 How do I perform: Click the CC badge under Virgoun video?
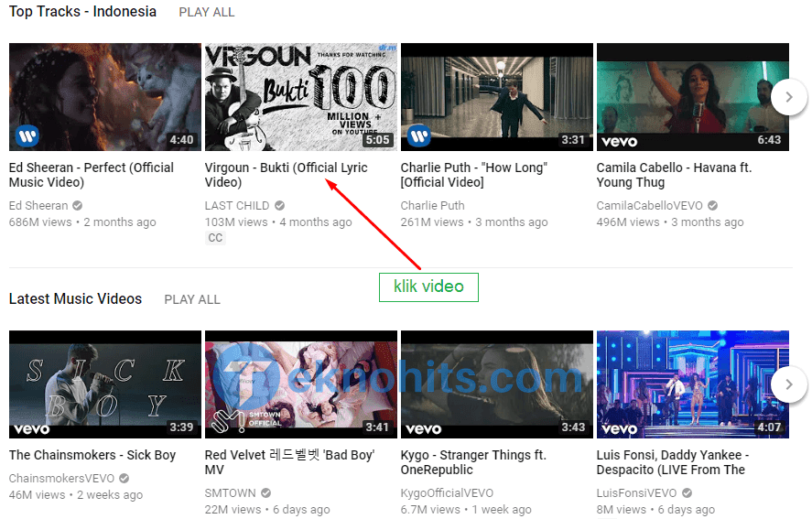215,238
